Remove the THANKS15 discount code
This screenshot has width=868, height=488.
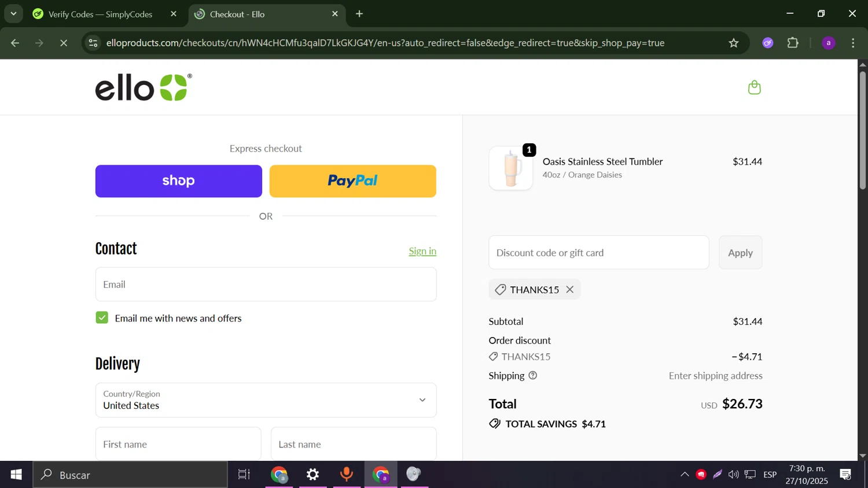(x=570, y=290)
